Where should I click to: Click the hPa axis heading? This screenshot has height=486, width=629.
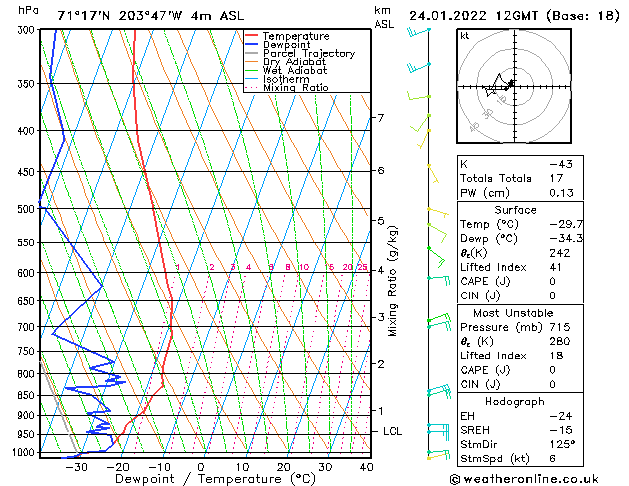(x=28, y=10)
